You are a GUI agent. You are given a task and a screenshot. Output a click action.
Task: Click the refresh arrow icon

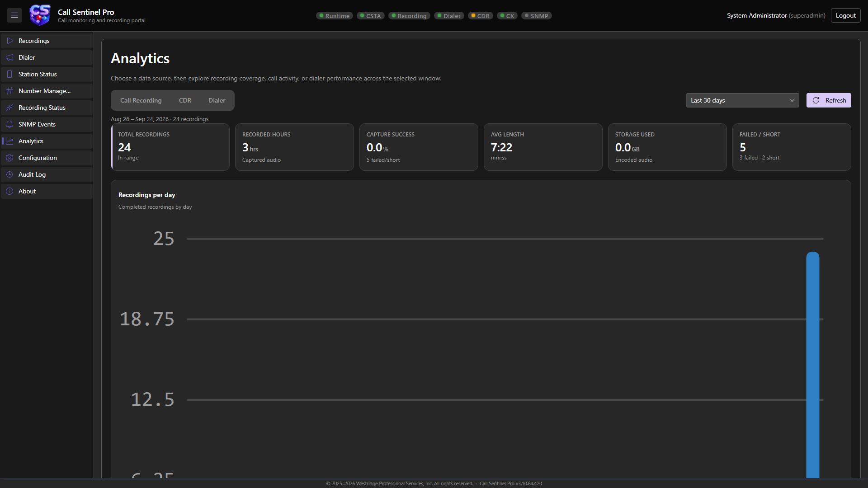tap(816, 100)
